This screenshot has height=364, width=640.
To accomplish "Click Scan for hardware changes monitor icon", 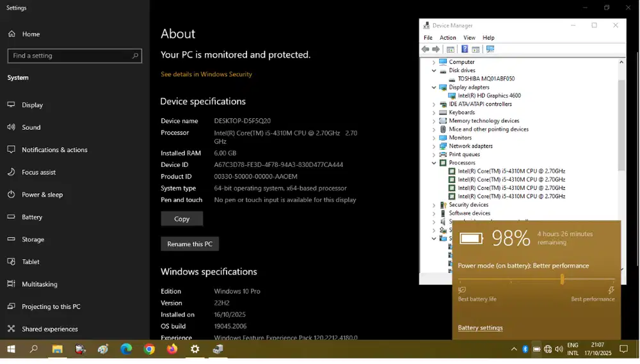I will (x=490, y=49).
